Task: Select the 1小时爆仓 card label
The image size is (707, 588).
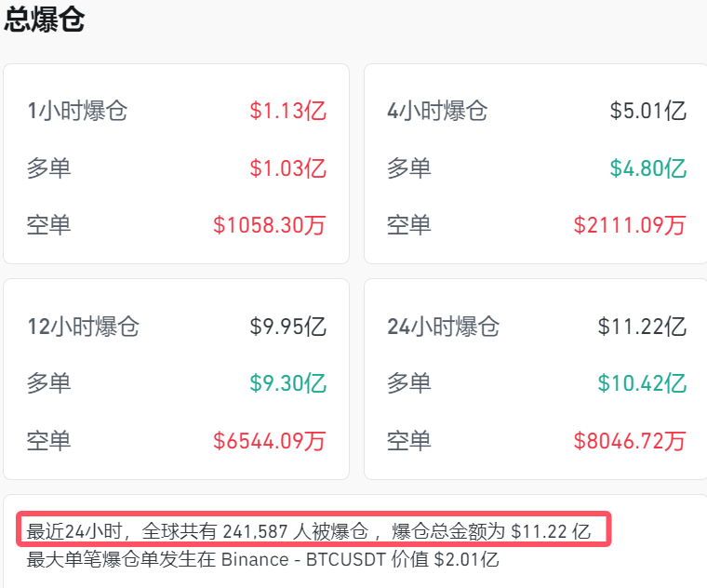Action: pyautogui.click(x=77, y=112)
